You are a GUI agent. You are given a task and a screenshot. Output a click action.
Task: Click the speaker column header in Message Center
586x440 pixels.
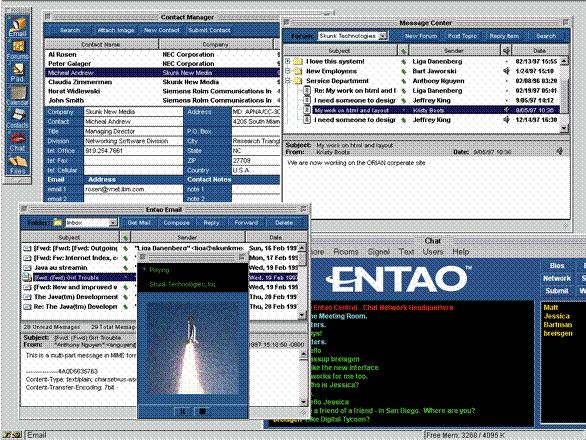pyautogui.click(x=506, y=50)
